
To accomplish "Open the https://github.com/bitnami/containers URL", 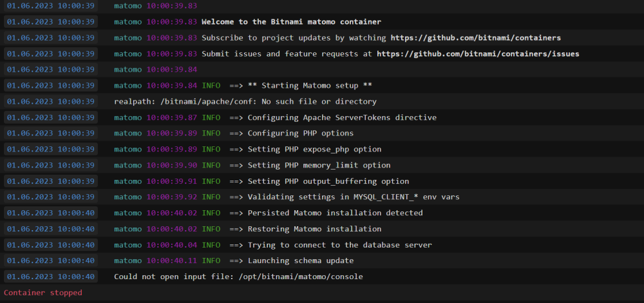I will [x=476, y=38].
